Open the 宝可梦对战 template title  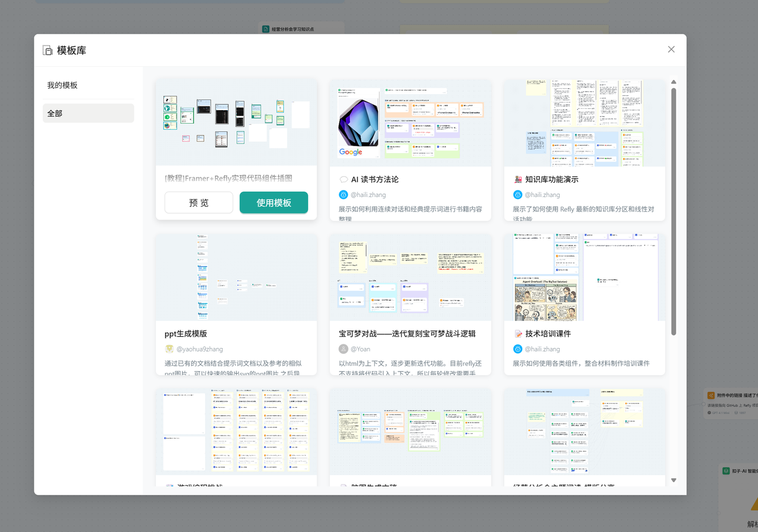407,334
